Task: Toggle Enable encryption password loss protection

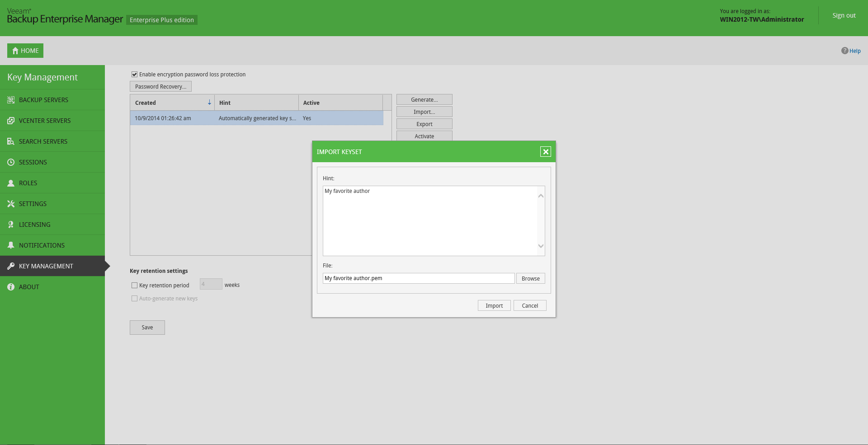Action: (x=134, y=74)
